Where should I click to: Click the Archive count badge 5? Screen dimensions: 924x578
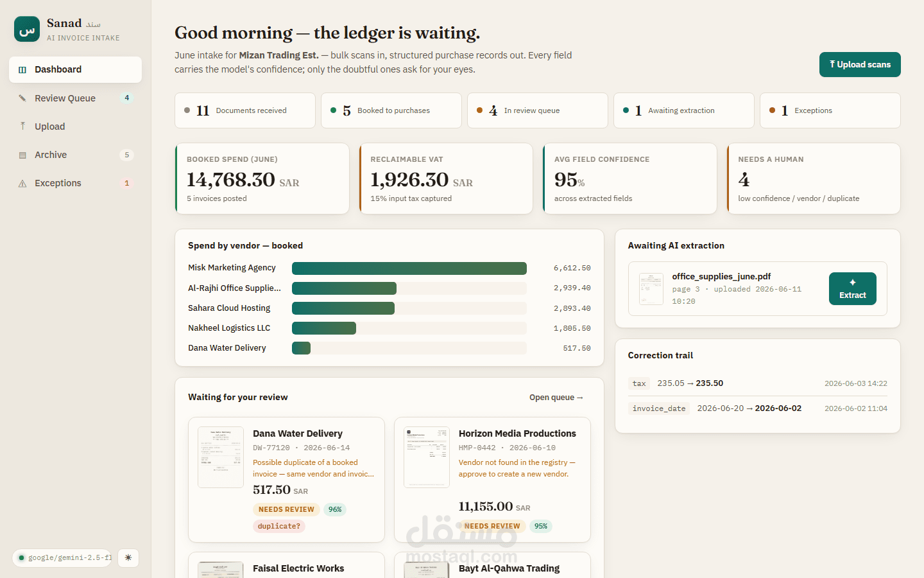[127, 155]
